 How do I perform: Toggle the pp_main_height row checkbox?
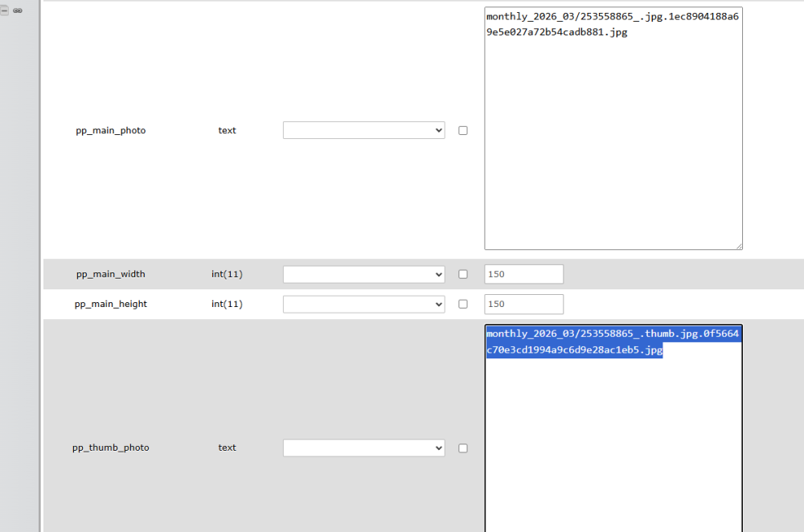463,304
